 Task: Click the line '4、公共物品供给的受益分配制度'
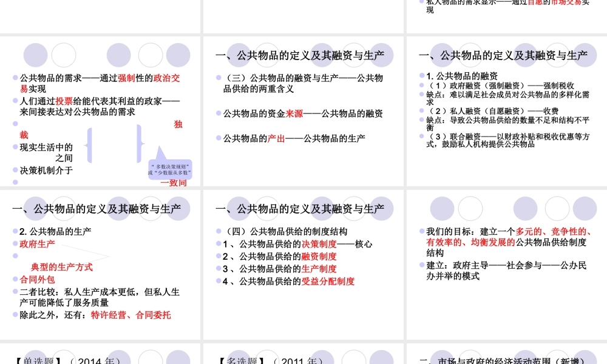289,281
